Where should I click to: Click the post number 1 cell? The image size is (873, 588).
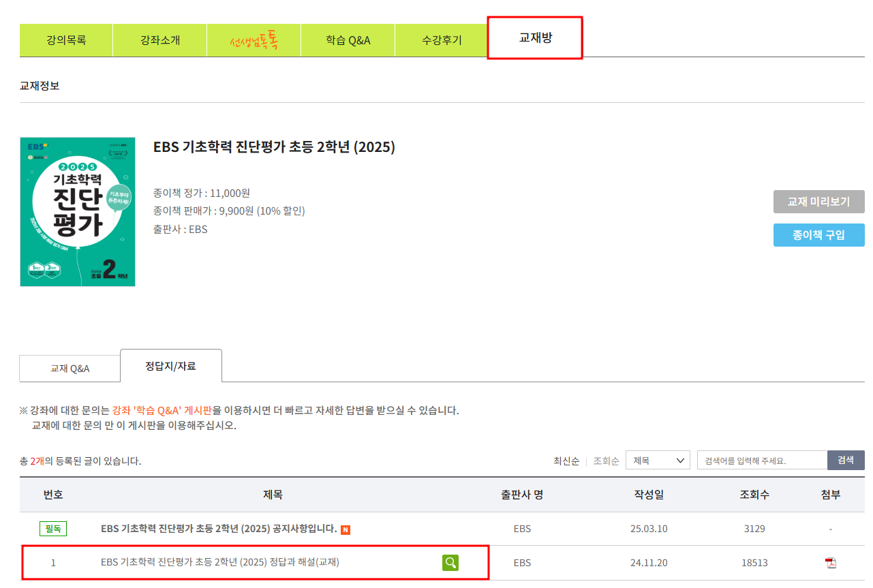click(x=53, y=563)
